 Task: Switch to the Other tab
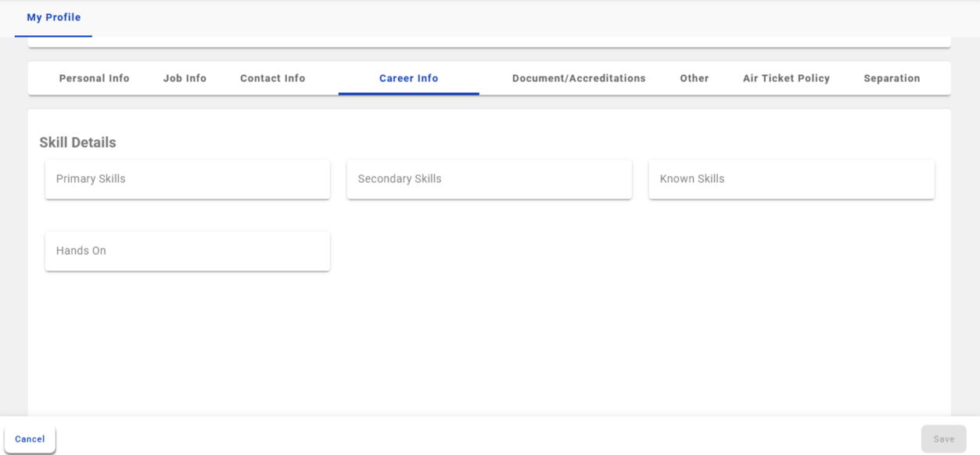[x=694, y=78]
